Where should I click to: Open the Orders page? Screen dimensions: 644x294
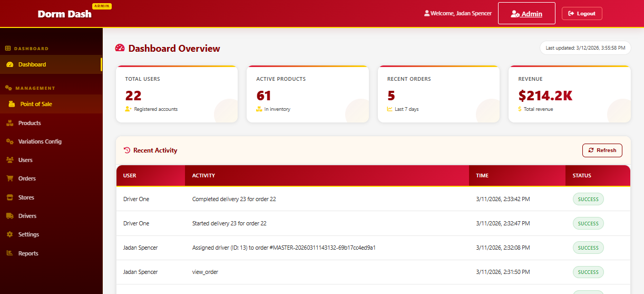pos(51,178)
